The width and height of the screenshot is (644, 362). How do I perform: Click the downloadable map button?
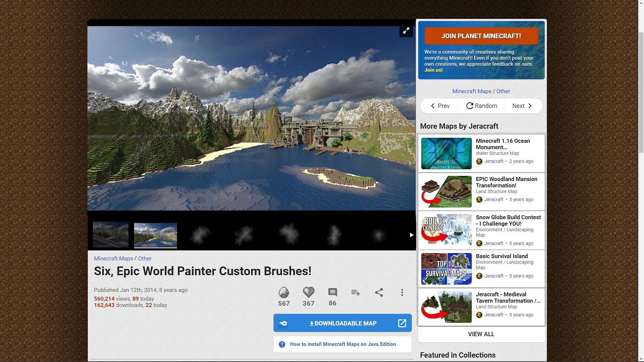coord(343,323)
